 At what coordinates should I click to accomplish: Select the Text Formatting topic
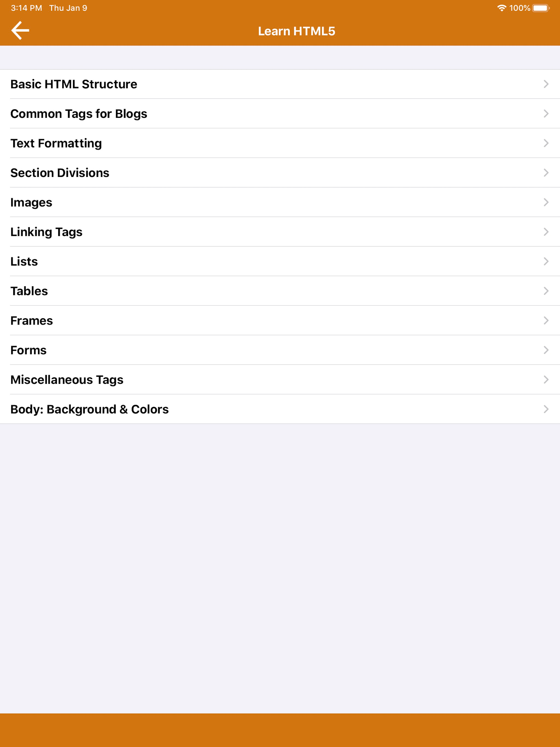[280, 143]
